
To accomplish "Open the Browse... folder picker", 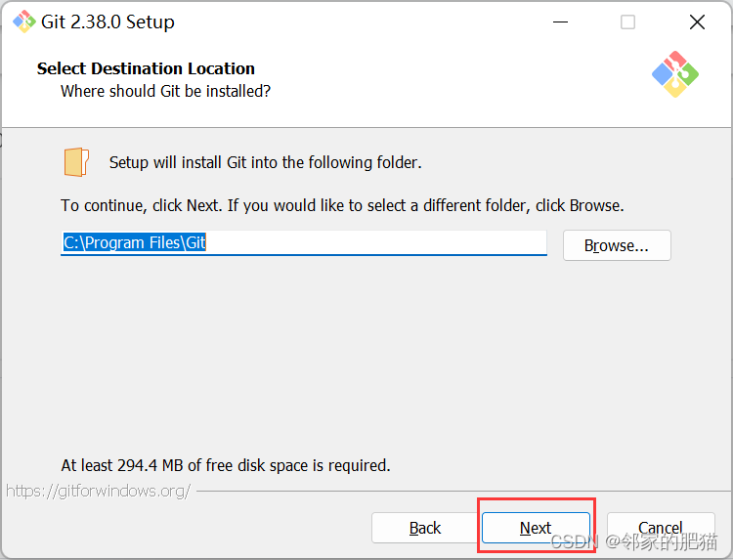I will click(617, 245).
